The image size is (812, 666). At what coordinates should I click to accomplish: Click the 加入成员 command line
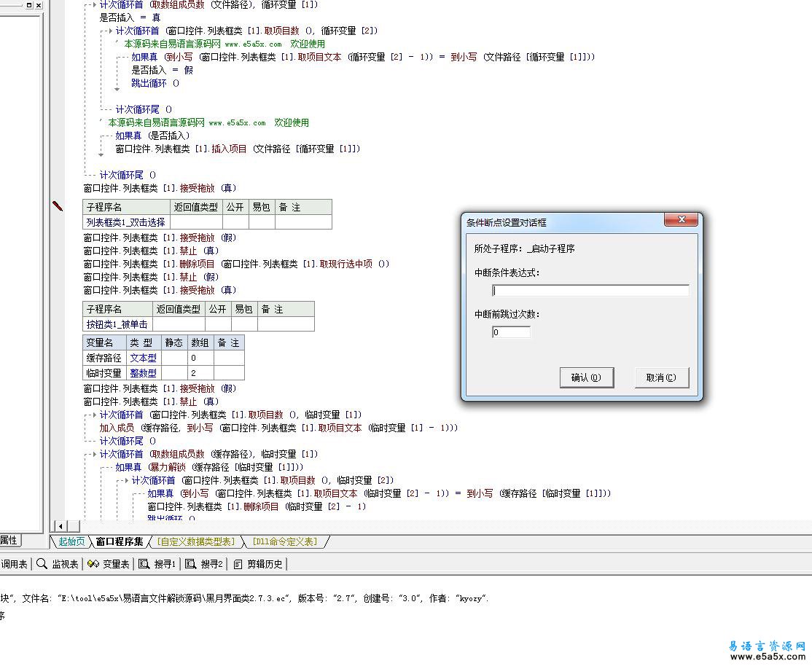point(278,428)
